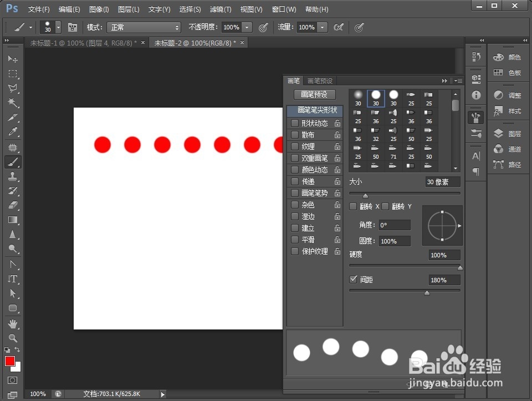
Task: Select the History Brush tool
Action: point(13,190)
